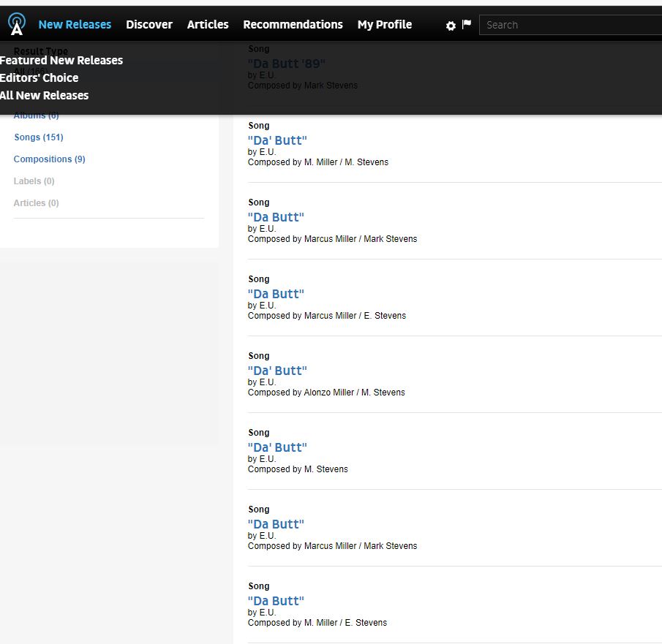Open "Da' Butt" composed by M. Miller / M. Stevens

pos(277,140)
